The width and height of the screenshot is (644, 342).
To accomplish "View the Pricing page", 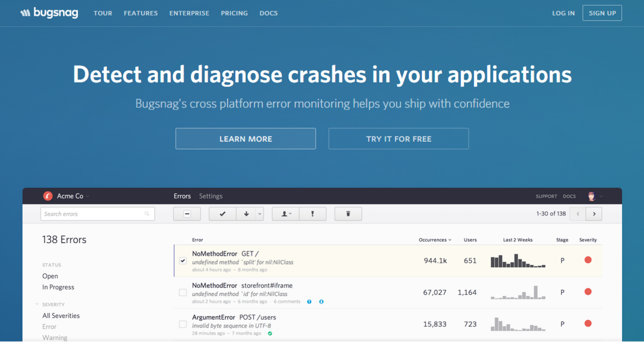I will coord(235,13).
